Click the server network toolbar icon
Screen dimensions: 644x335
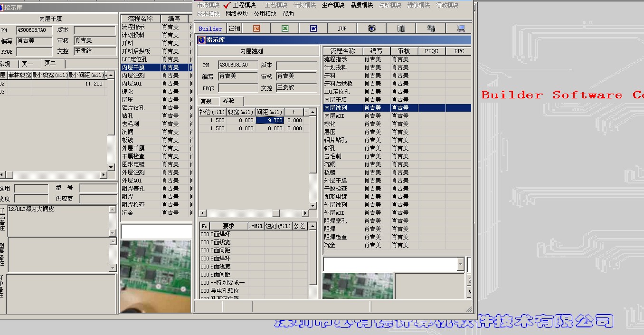(431, 29)
